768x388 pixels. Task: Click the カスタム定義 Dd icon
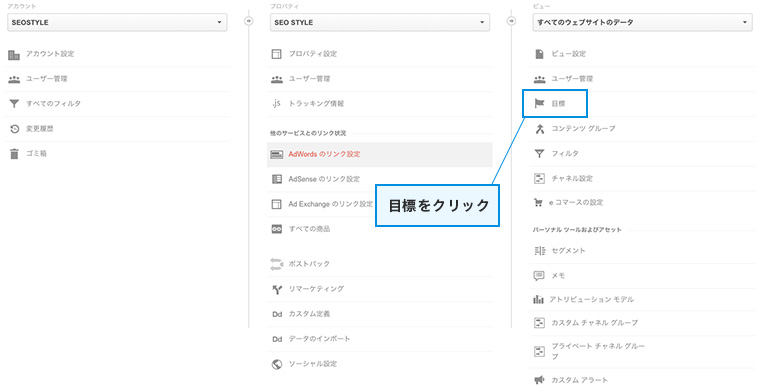tap(277, 314)
